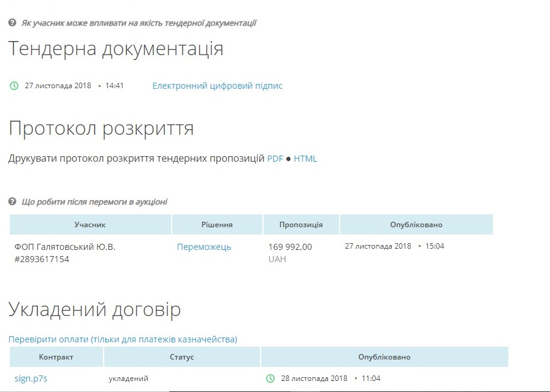Image resolution: width=550 pixels, height=392 pixels.
Task: Click question mark icon beside auction victory help
Action: [12, 202]
